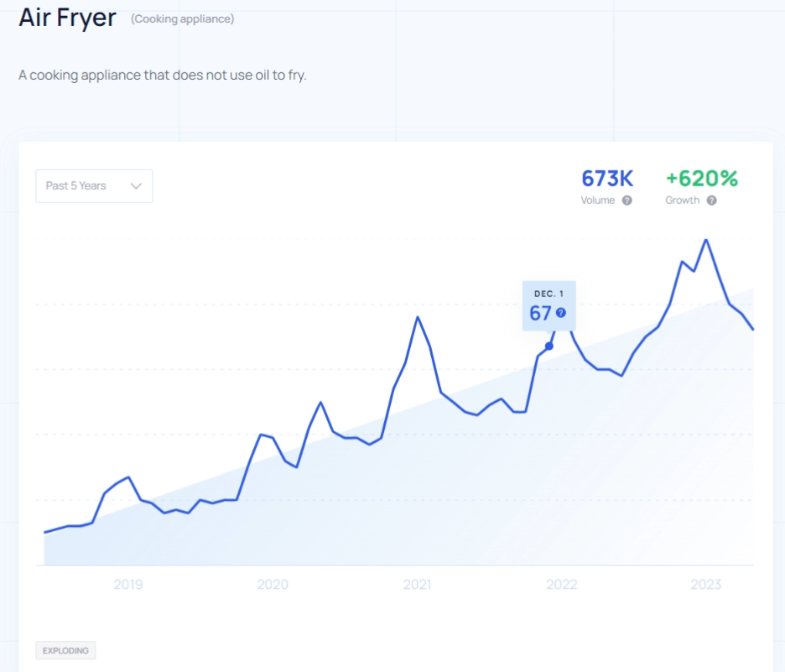
Task: Select the 2019 label on the time axis
Action: click(x=127, y=585)
